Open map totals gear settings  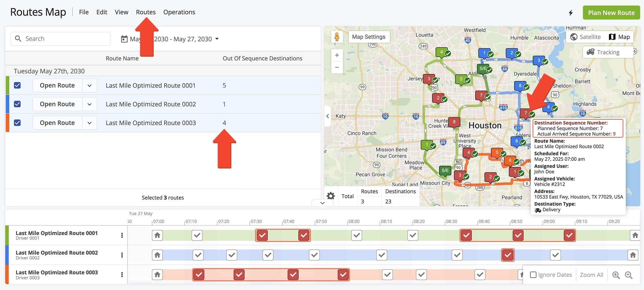pos(330,196)
